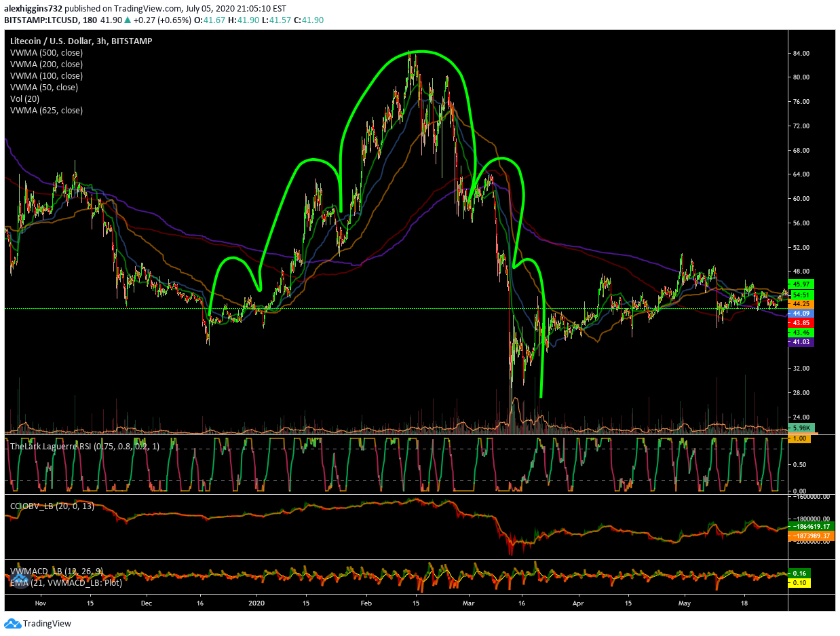The image size is (840, 636).
Task: Click the orange 1.00 Laguerre RSI tag
Action: pyautogui.click(x=801, y=439)
